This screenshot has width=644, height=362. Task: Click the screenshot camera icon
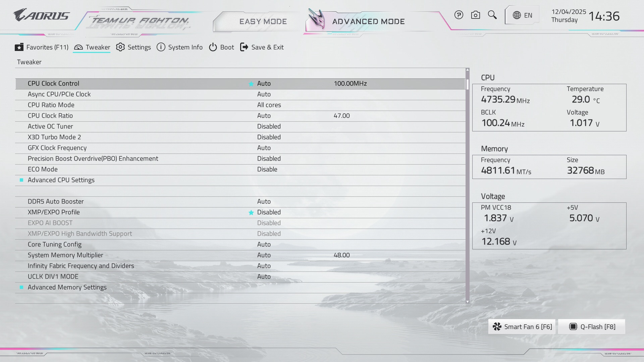point(475,15)
